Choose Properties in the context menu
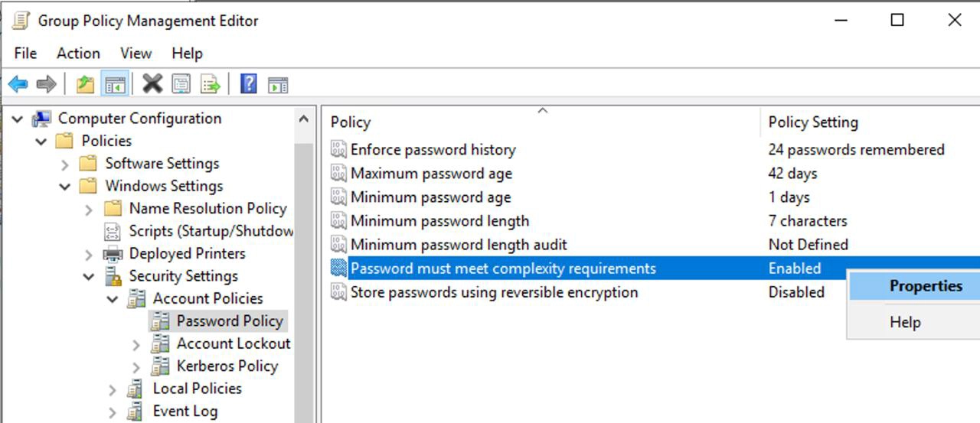980x423 pixels. [x=925, y=286]
